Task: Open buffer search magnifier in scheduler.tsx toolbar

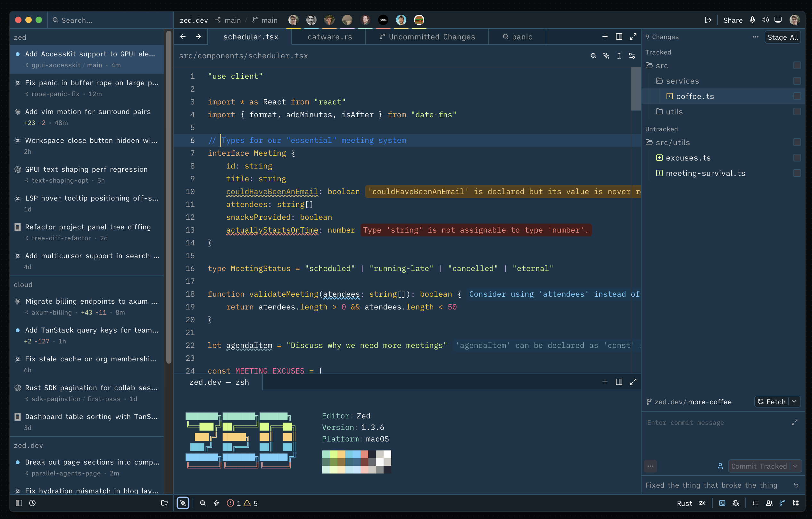Action: pos(593,56)
